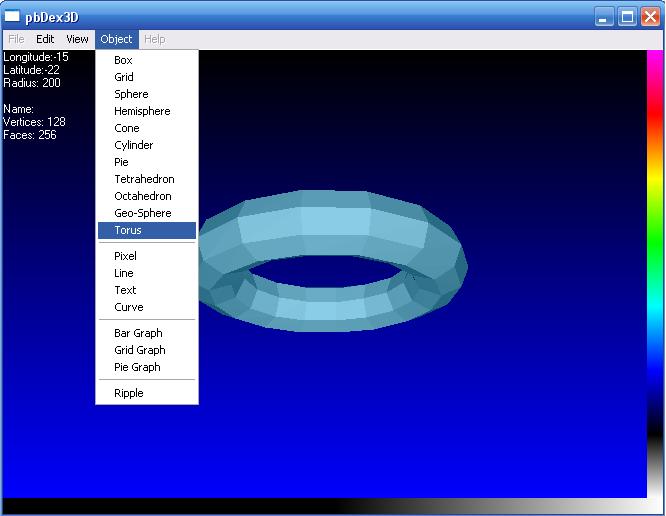Choose Bar Graph from the menu

coord(138,333)
